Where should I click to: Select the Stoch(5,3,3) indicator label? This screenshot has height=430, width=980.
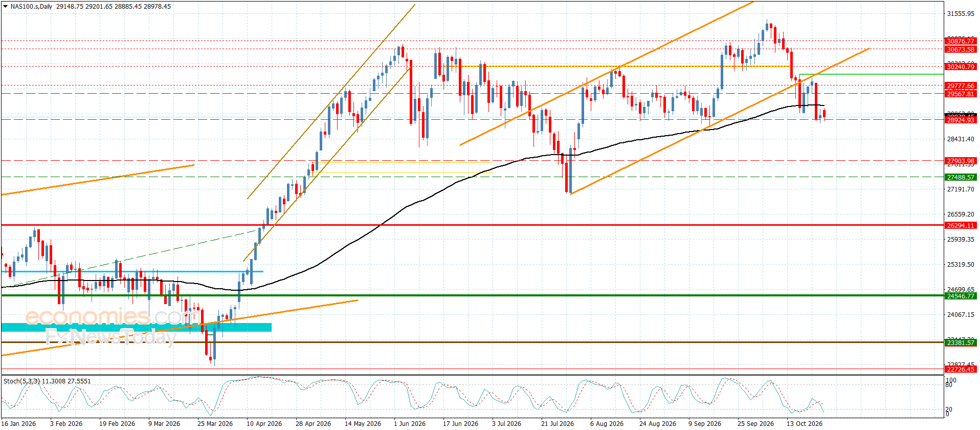[x=21, y=381]
